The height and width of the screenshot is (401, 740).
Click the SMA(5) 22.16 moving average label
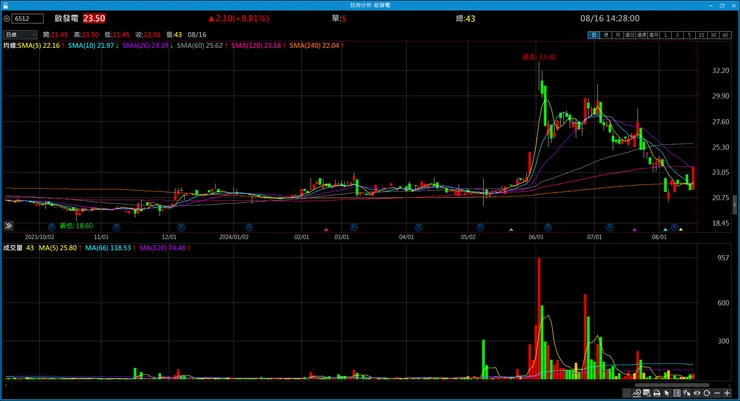(41, 45)
